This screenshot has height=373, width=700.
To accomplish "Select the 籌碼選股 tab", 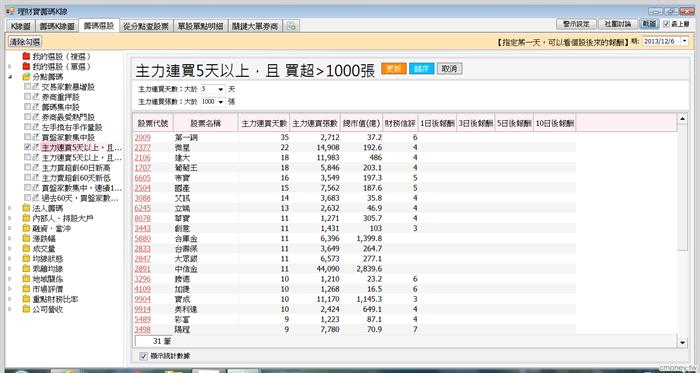I will pyautogui.click(x=99, y=26).
